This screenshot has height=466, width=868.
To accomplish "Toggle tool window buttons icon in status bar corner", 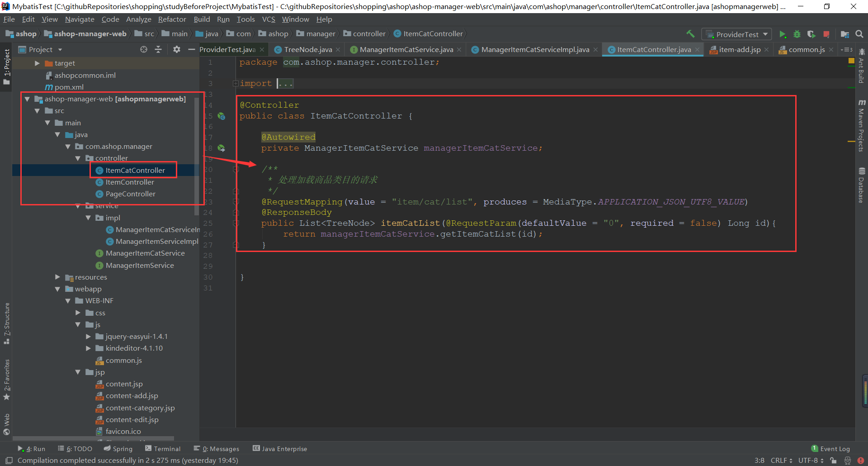I will [9, 461].
